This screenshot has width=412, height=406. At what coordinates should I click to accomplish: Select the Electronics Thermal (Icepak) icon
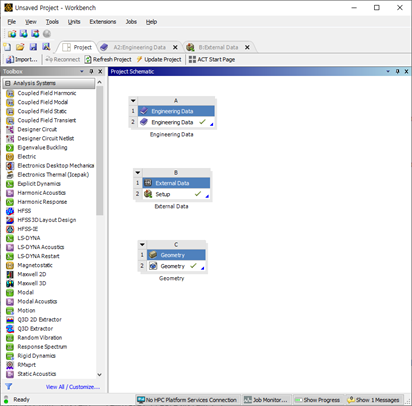10,175
